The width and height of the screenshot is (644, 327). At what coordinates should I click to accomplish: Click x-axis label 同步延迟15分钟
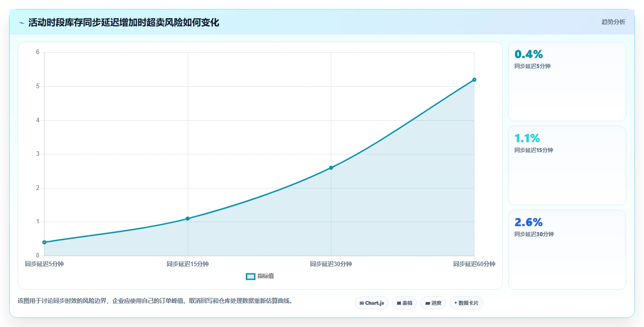pos(188,264)
